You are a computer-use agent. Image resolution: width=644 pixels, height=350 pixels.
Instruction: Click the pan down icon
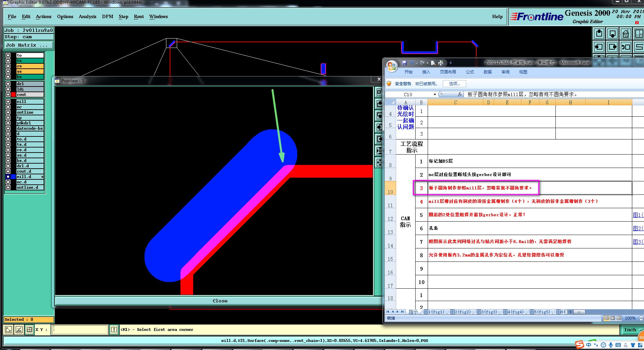(x=612, y=34)
